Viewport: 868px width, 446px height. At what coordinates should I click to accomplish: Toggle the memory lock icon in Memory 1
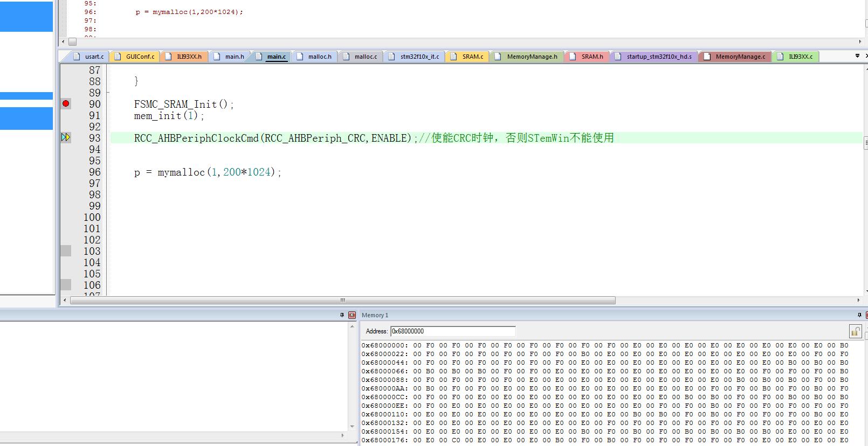click(x=855, y=331)
